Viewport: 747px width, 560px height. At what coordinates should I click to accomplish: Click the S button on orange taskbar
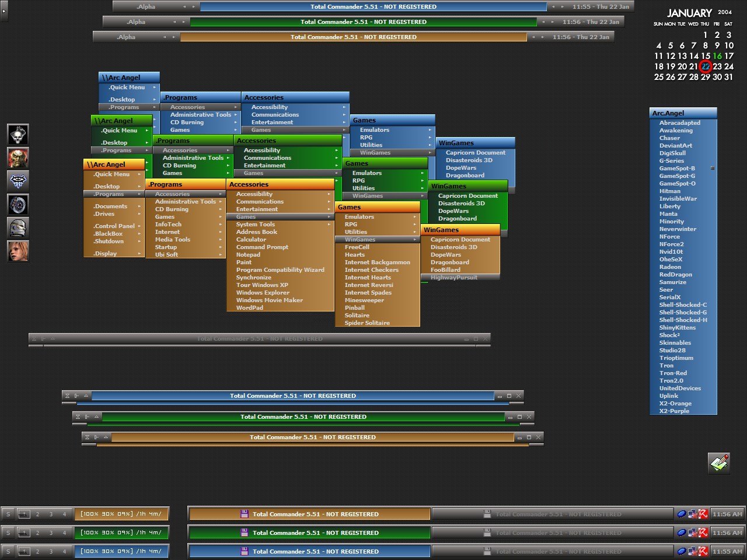8,514
